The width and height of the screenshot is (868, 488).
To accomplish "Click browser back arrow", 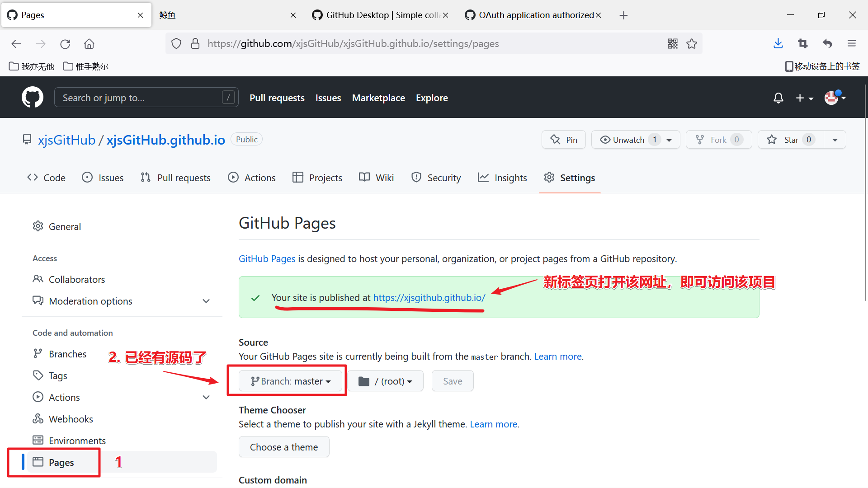I will 16,44.
